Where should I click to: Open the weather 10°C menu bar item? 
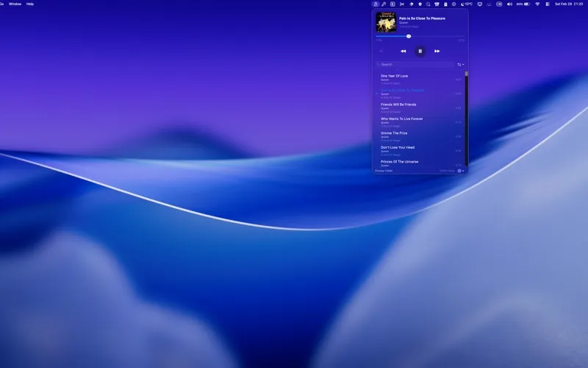click(466, 4)
